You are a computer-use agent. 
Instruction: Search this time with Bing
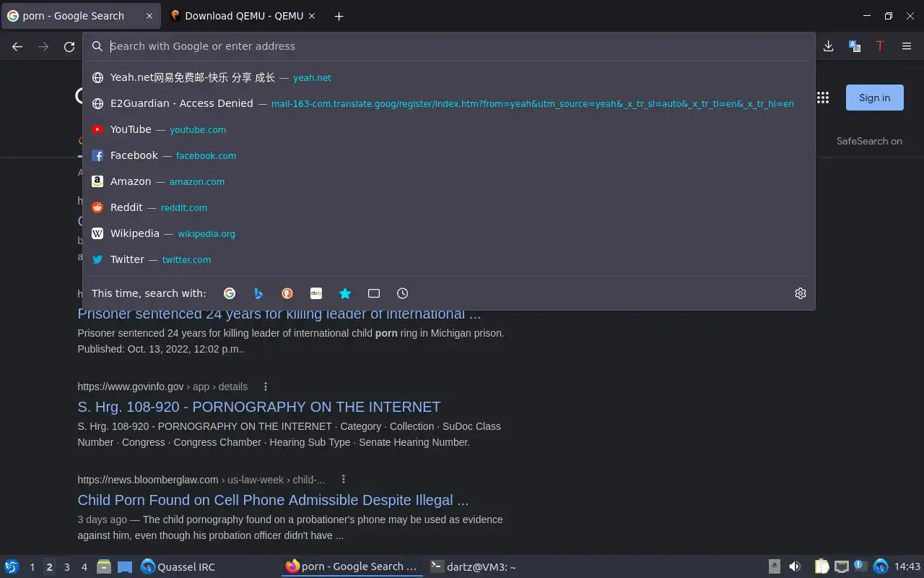click(258, 293)
